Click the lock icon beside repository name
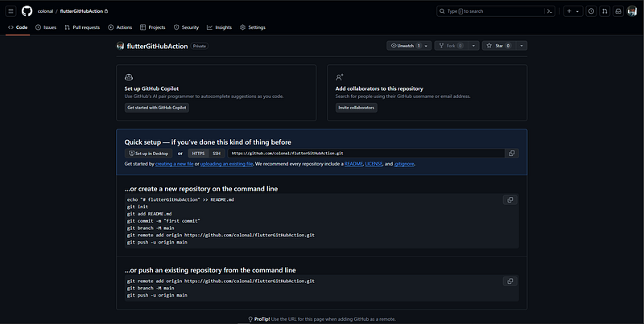 click(106, 11)
